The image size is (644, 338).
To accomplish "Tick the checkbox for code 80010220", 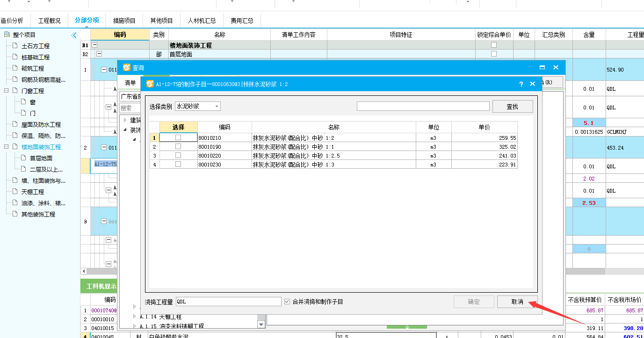I will point(178,155).
